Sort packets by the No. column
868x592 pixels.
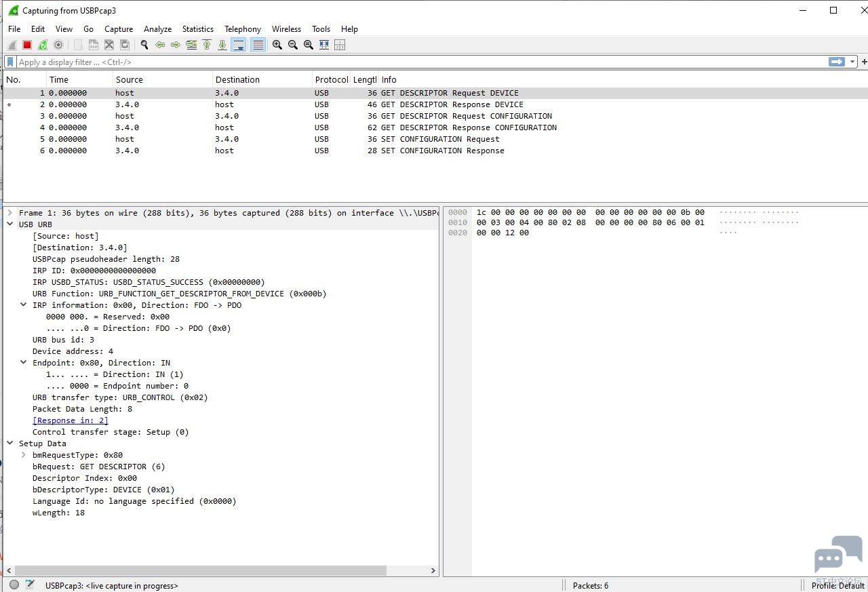[x=24, y=79]
